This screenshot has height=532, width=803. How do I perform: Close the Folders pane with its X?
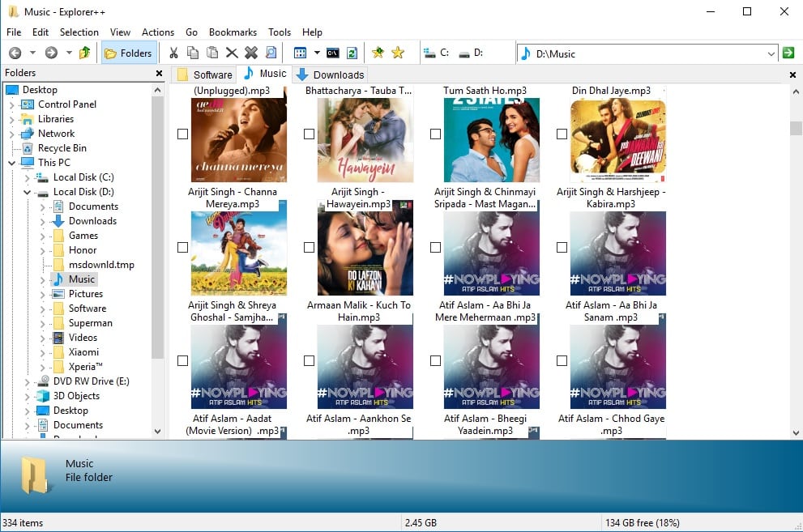[159, 73]
